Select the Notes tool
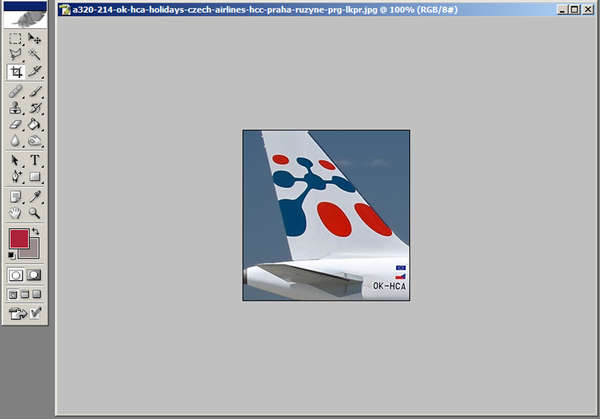This screenshot has height=419, width=600. [15, 197]
